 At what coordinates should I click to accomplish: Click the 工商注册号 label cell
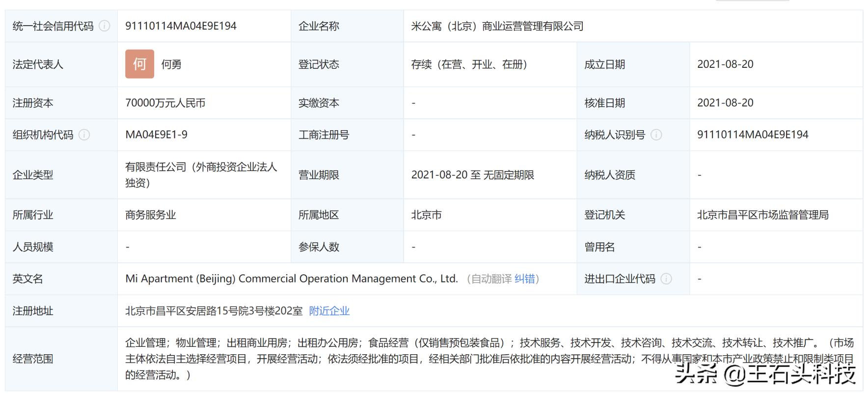pos(347,135)
